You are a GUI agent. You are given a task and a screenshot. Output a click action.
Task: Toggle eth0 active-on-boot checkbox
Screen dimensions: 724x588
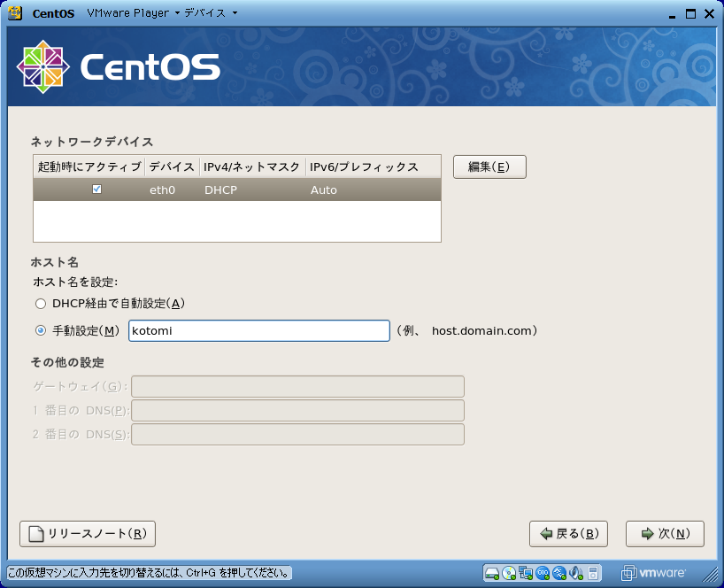96,189
